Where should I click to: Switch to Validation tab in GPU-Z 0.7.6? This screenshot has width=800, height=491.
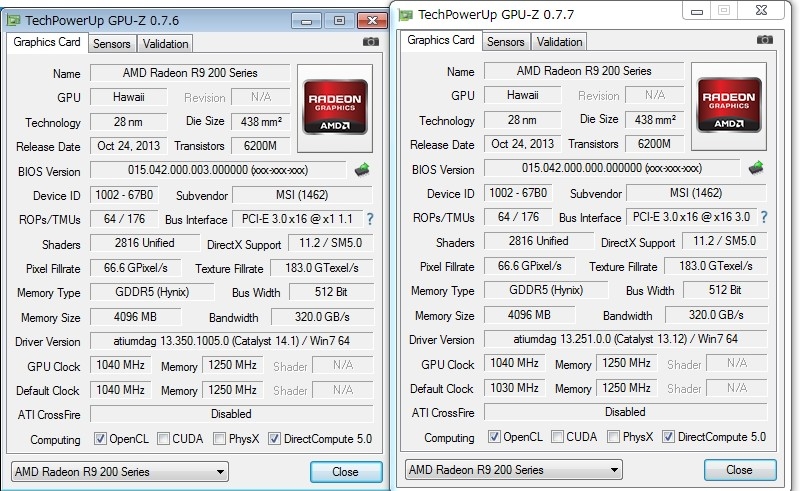165,44
